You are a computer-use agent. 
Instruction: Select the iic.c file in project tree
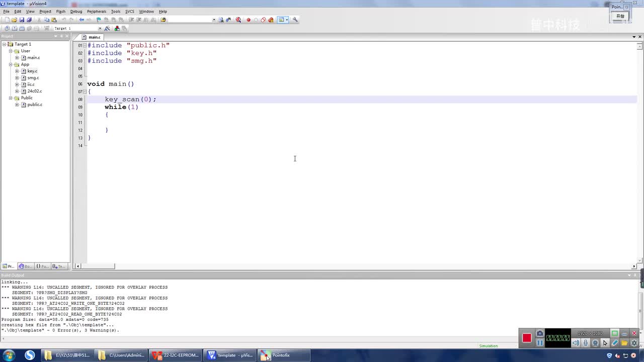pyautogui.click(x=31, y=84)
